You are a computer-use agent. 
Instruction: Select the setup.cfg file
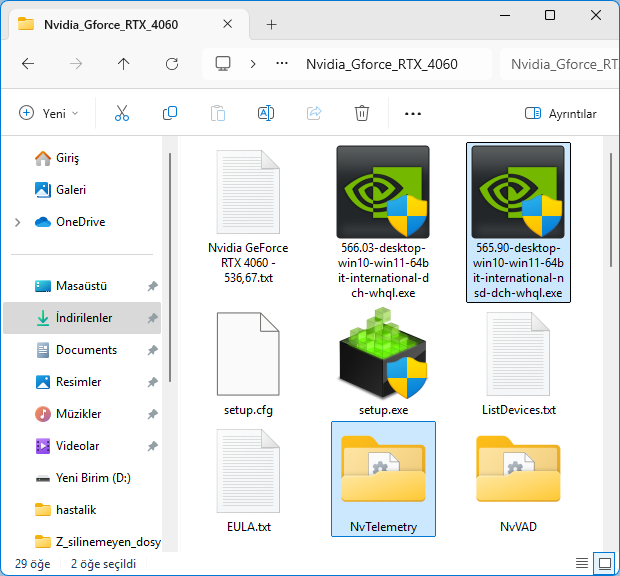248,364
